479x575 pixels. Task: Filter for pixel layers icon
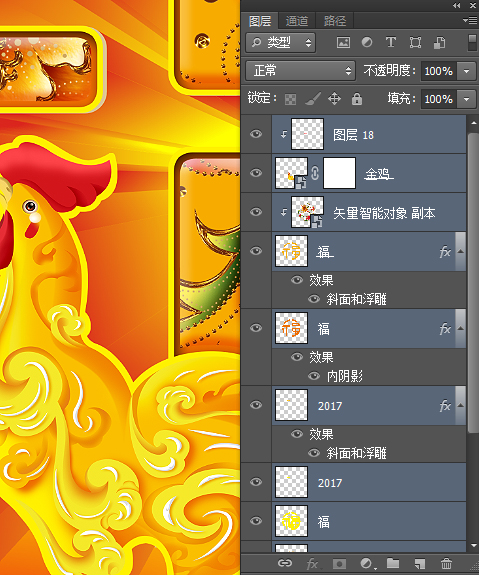click(x=343, y=43)
